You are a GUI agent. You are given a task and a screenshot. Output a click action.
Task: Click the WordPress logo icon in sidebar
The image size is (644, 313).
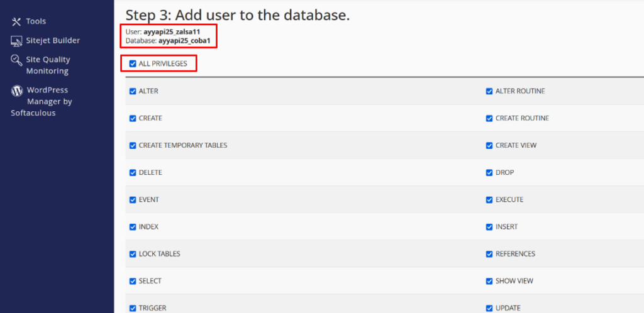[x=16, y=91]
